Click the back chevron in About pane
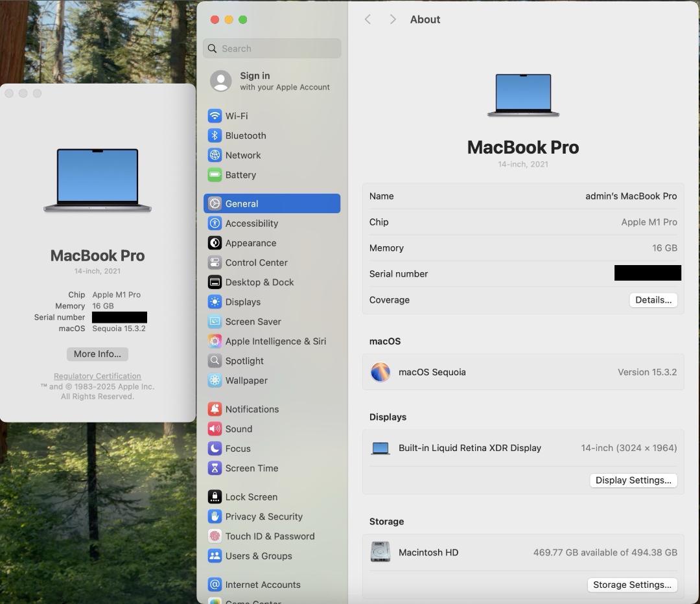 pyautogui.click(x=367, y=19)
